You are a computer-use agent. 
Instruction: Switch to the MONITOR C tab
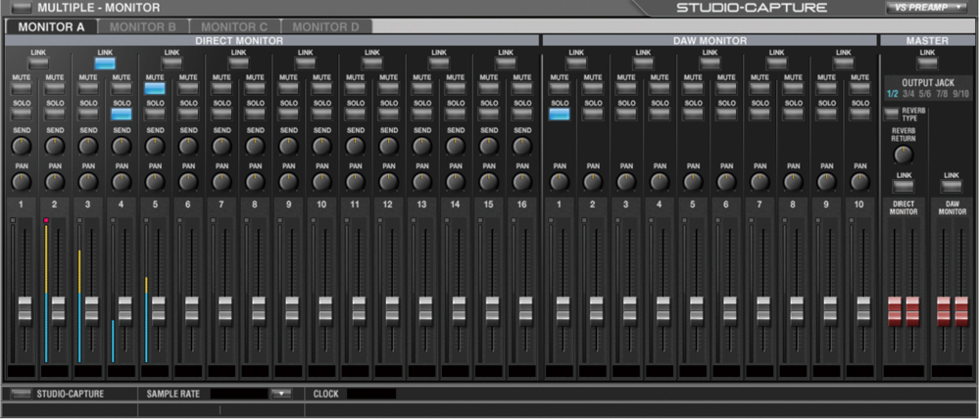[234, 26]
